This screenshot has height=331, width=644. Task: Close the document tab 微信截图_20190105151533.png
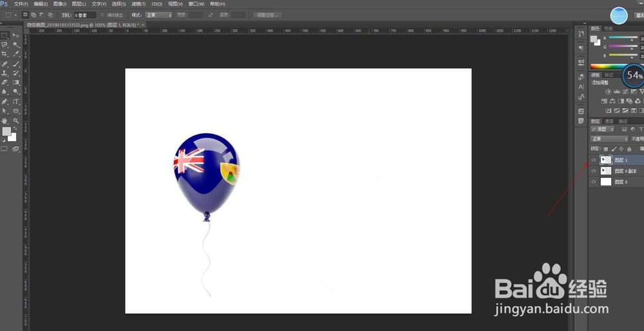click(143, 25)
